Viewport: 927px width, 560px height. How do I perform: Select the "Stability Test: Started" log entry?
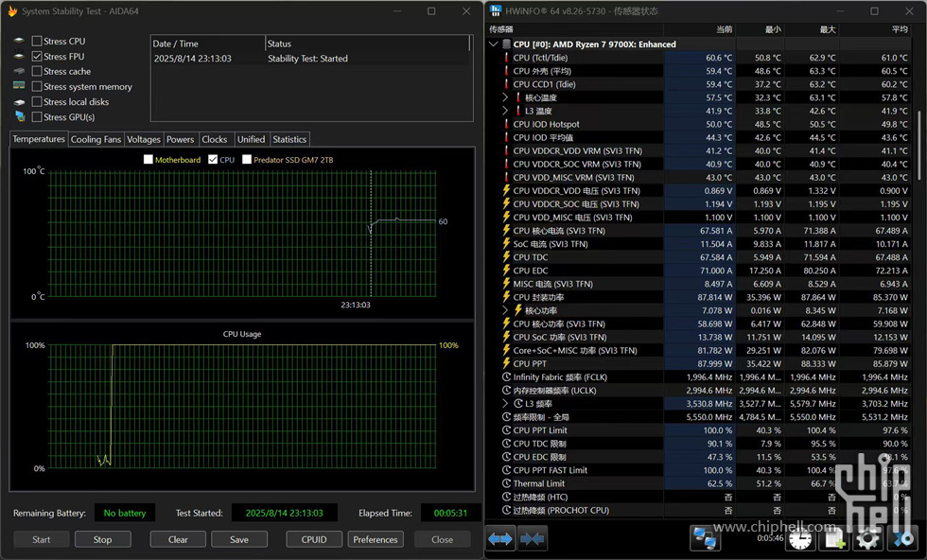[x=307, y=59]
